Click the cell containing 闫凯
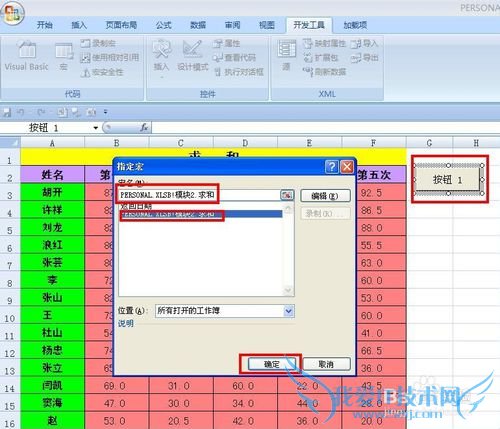The width and height of the screenshot is (500, 429). click(52, 386)
